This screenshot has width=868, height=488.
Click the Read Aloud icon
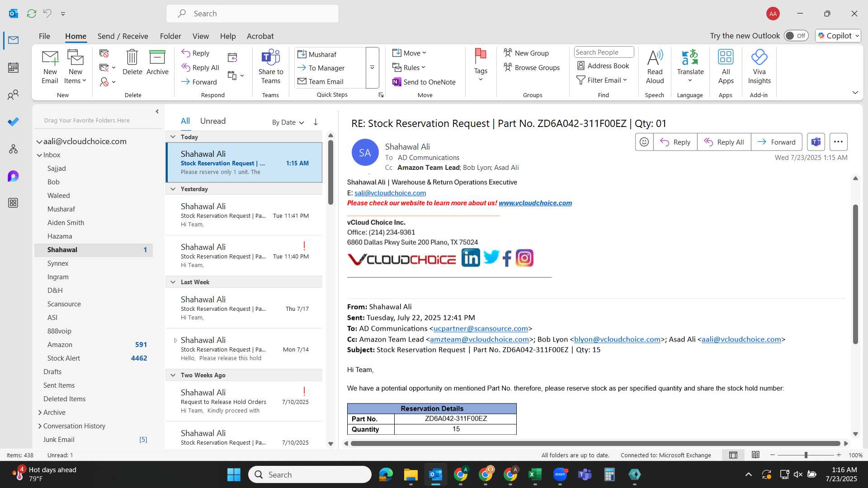pos(655,67)
